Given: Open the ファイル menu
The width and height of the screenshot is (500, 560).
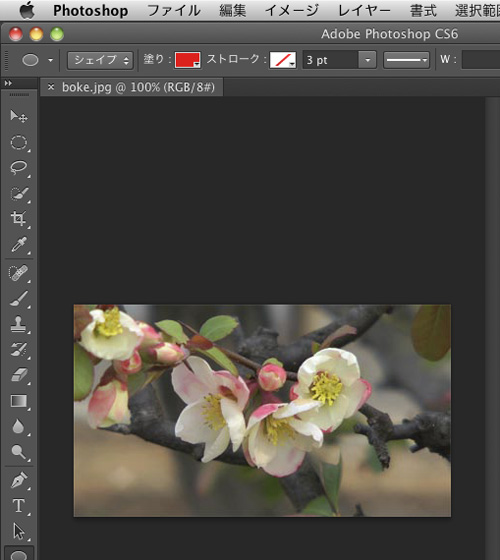Looking at the screenshot, I should point(174,11).
